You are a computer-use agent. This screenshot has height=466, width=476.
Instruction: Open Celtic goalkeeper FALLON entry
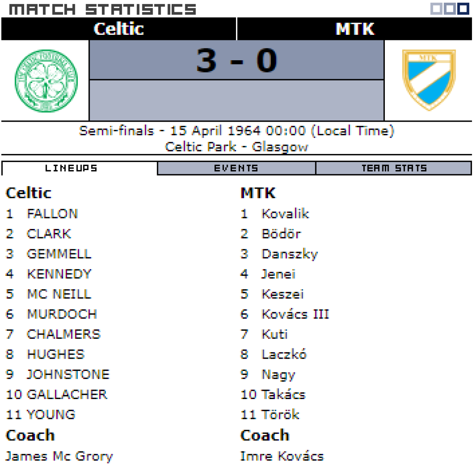click(52, 214)
